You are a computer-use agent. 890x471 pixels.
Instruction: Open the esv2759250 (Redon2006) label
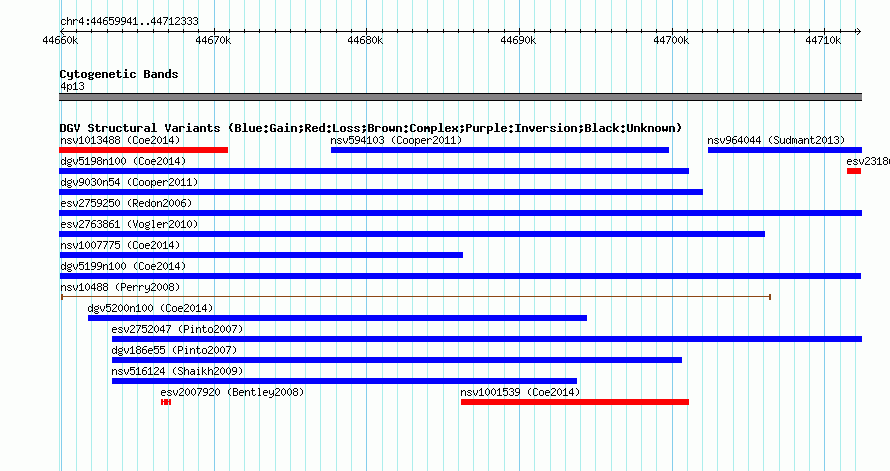126,203
